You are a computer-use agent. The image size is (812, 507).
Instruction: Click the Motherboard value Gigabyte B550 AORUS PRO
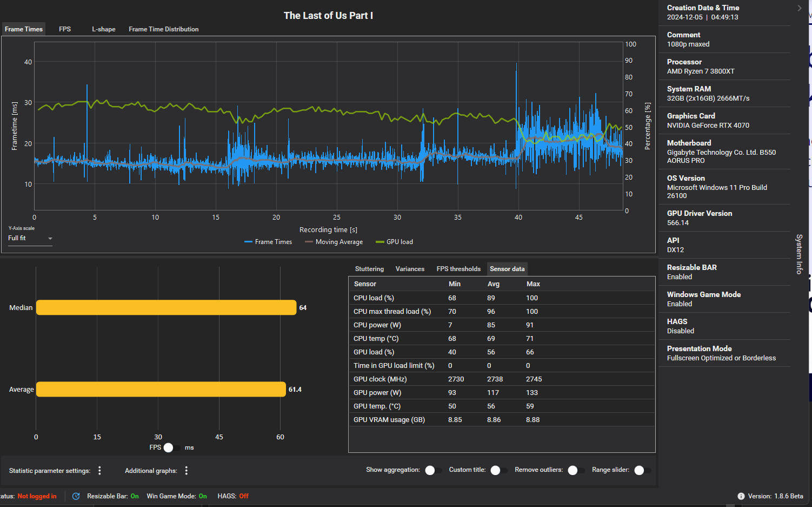721,156
